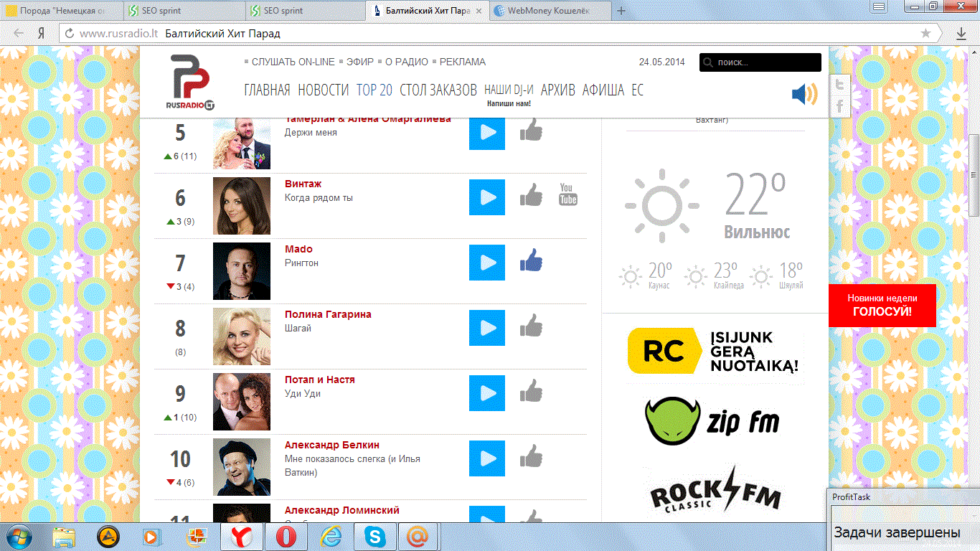
Task: Click the Вильнюс weather city label
Action: click(x=757, y=232)
